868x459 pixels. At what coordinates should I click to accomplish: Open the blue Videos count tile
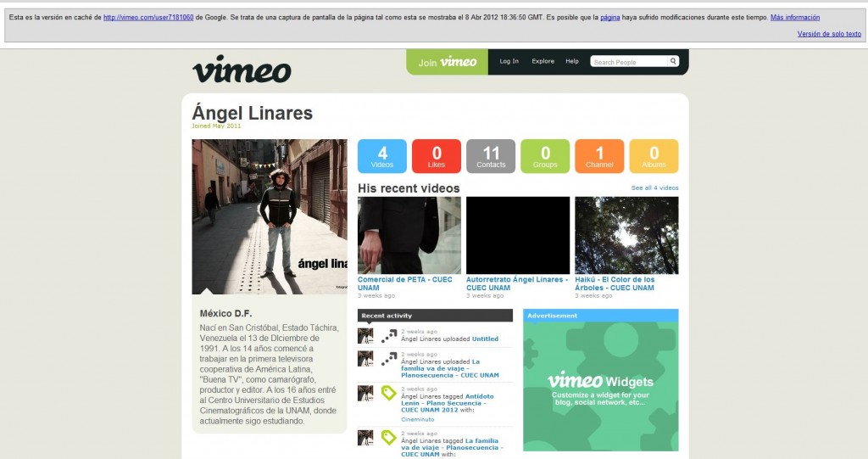382,156
